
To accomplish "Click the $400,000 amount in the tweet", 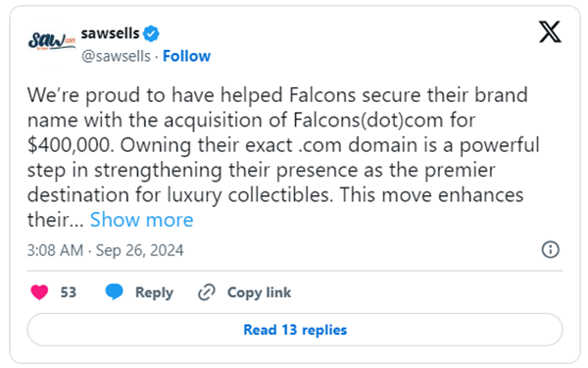I will click(71, 145).
